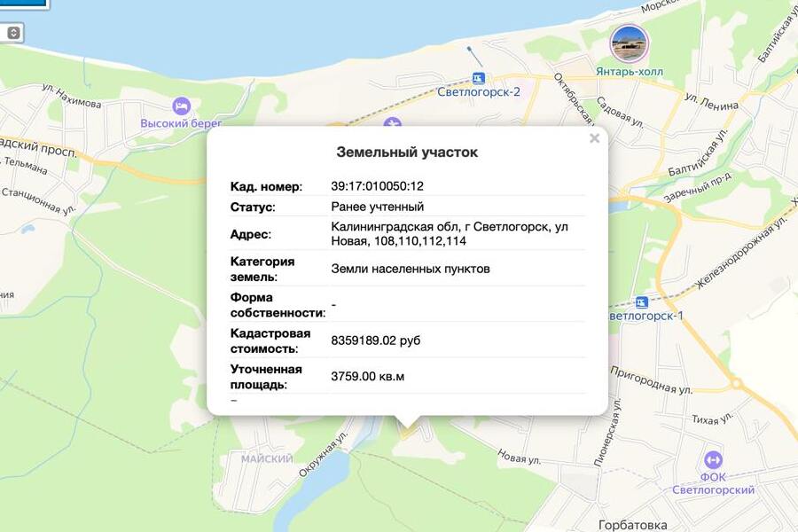Select the purple Высокий берег hotel marker
Image resolution: width=798 pixels, height=532 pixels.
click(180, 106)
